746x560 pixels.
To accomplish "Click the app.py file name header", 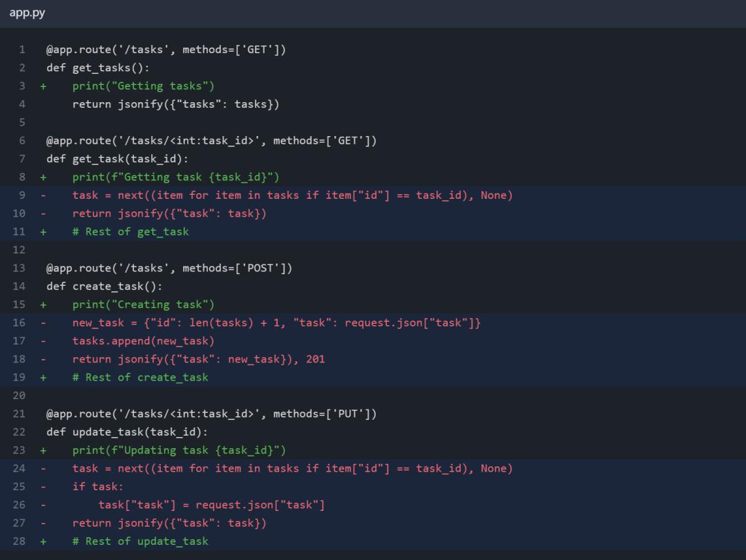I will tap(27, 13).
